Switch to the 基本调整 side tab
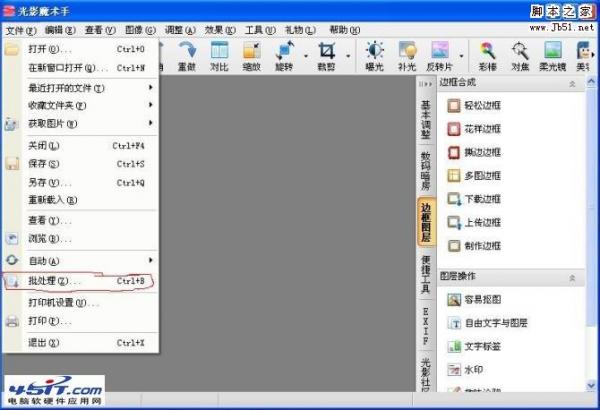Image resolution: width=600 pixels, height=410 pixels. [x=425, y=119]
